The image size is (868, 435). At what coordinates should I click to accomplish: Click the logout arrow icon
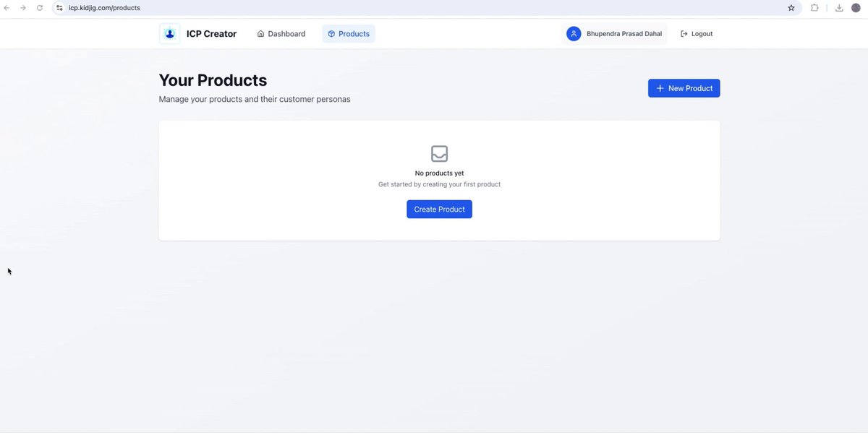(x=684, y=34)
